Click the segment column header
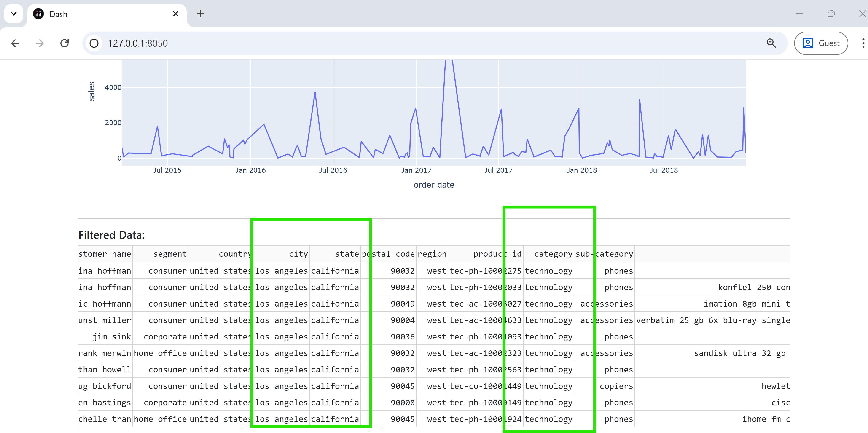 pyautogui.click(x=170, y=254)
